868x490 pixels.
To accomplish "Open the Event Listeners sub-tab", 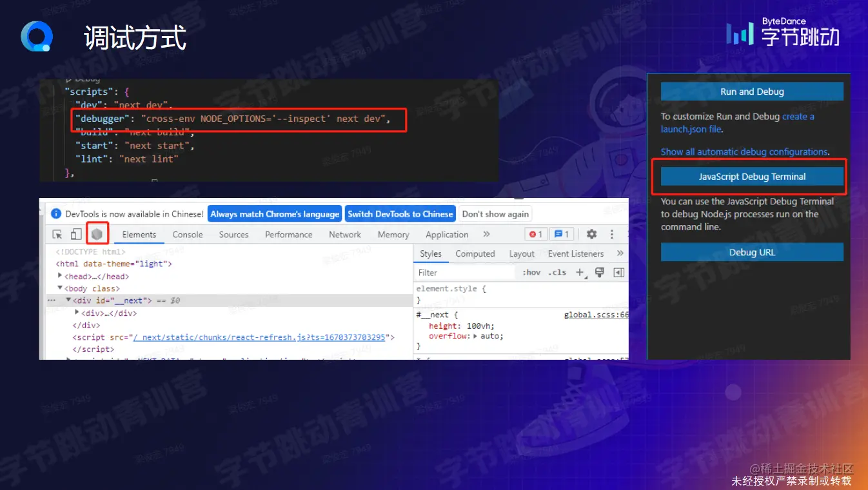I will pyautogui.click(x=576, y=253).
